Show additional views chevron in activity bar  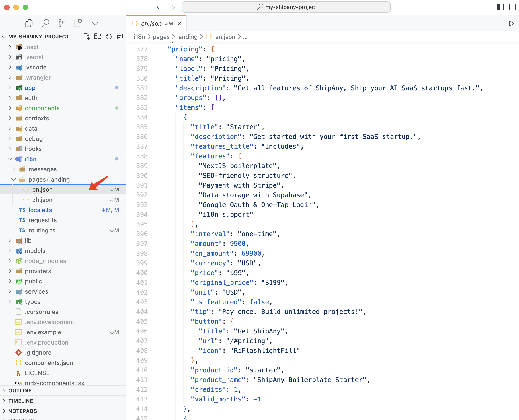(x=95, y=23)
